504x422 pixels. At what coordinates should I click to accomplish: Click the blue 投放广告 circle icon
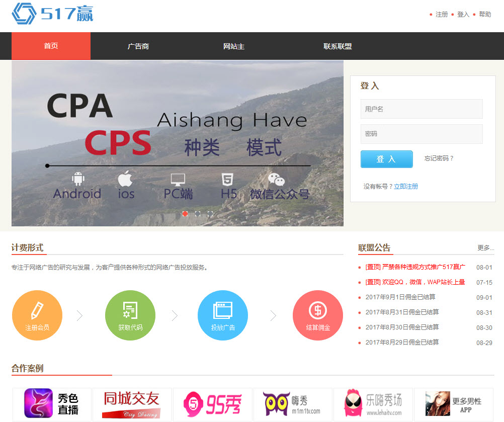pyautogui.click(x=223, y=315)
